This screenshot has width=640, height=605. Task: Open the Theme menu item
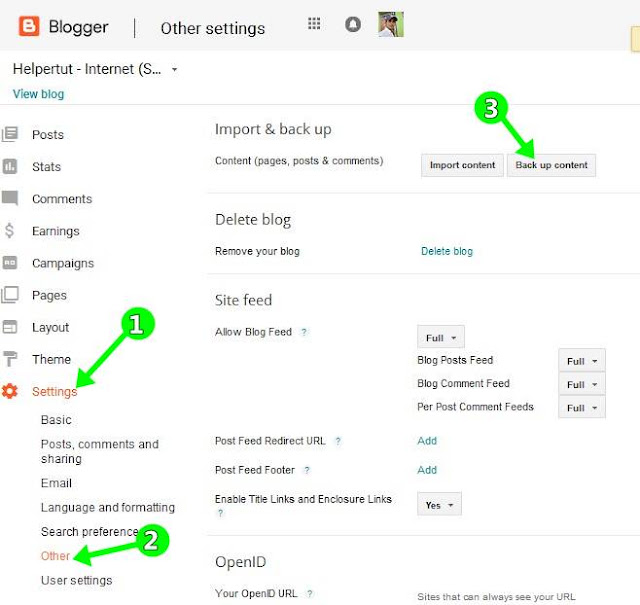tap(51, 359)
